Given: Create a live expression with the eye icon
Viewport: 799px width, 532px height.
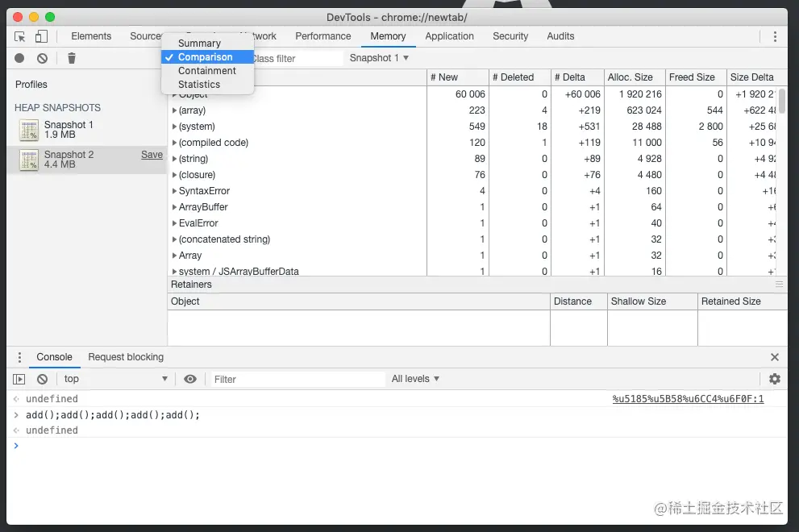Looking at the screenshot, I should click(190, 379).
